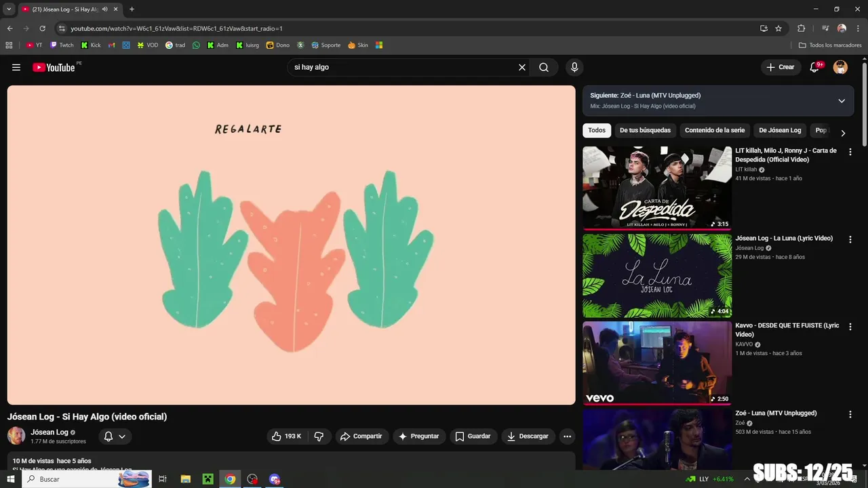The height and width of the screenshot is (488, 868).
Task: Open Jósean Log channel avatar
Action: pyautogui.click(x=16, y=436)
